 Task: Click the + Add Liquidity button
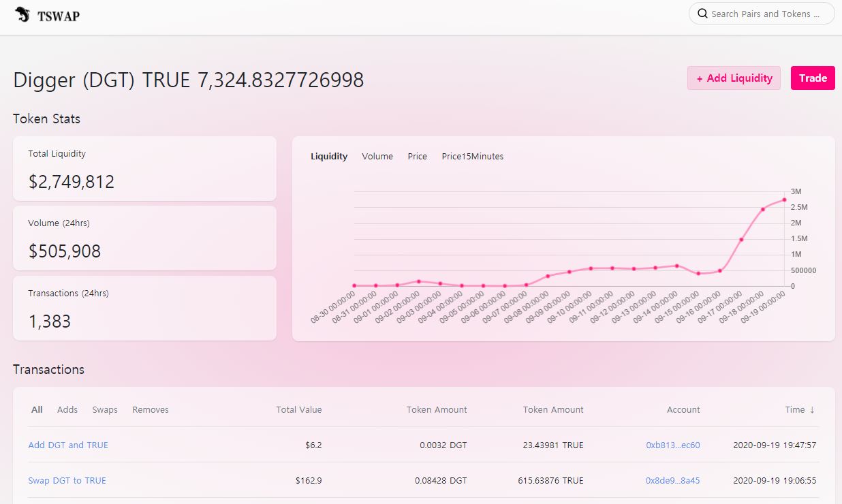point(734,78)
